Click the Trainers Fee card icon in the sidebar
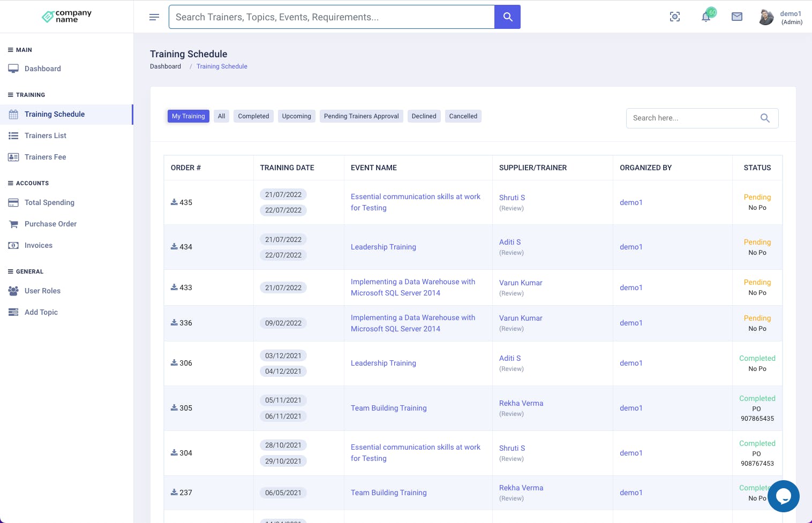This screenshot has width=812, height=523. (x=13, y=157)
